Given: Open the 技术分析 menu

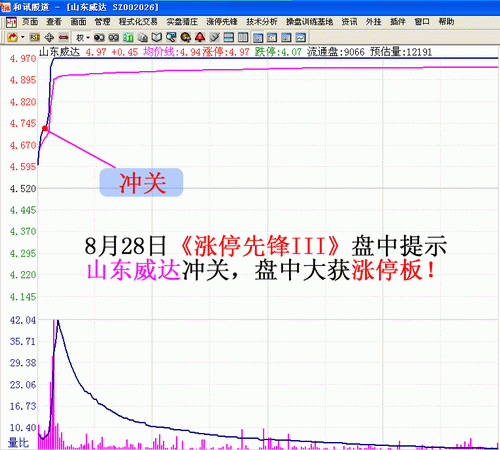Looking at the screenshot, I should pos(262,22).
